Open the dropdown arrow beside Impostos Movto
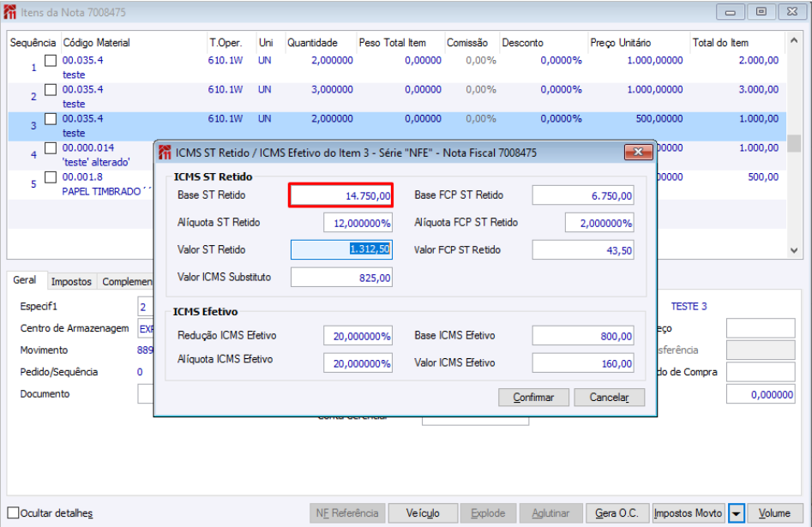812x527 pixels. click(736, 513)
